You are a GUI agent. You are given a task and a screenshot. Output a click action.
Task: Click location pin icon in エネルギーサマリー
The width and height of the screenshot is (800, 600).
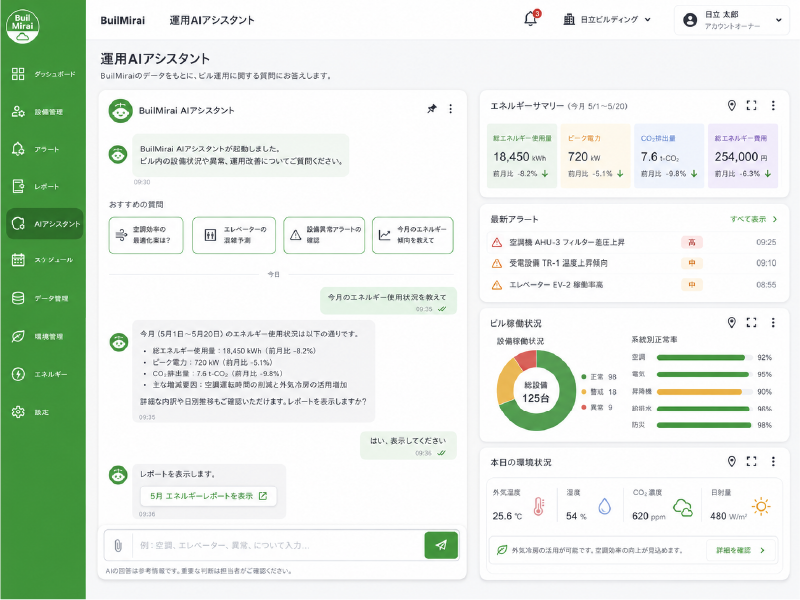pos(731,106)
